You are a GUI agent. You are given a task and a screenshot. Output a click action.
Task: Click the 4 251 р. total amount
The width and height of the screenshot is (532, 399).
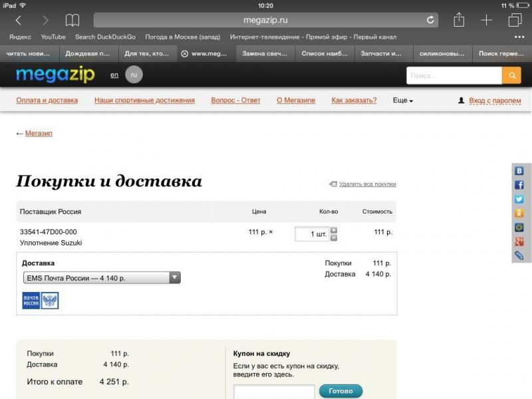click(x=114, y=382)
